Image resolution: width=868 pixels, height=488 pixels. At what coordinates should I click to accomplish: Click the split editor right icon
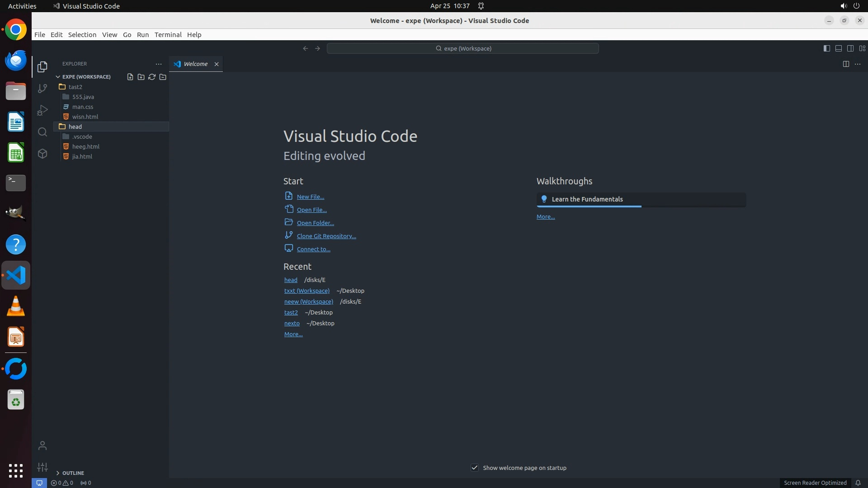point(846,64)
